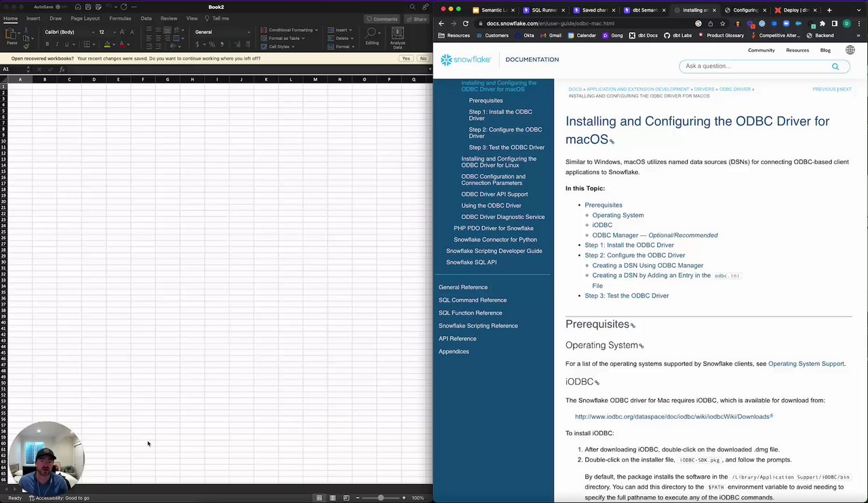
Task: Toggle bold formatting in Excel ribbon
Action: 47,45
